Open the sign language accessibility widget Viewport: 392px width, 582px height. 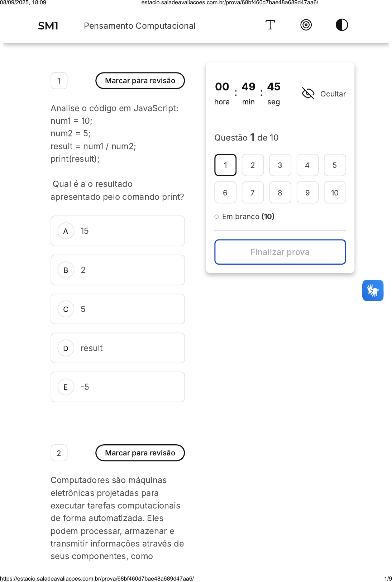tap(373, 290)
